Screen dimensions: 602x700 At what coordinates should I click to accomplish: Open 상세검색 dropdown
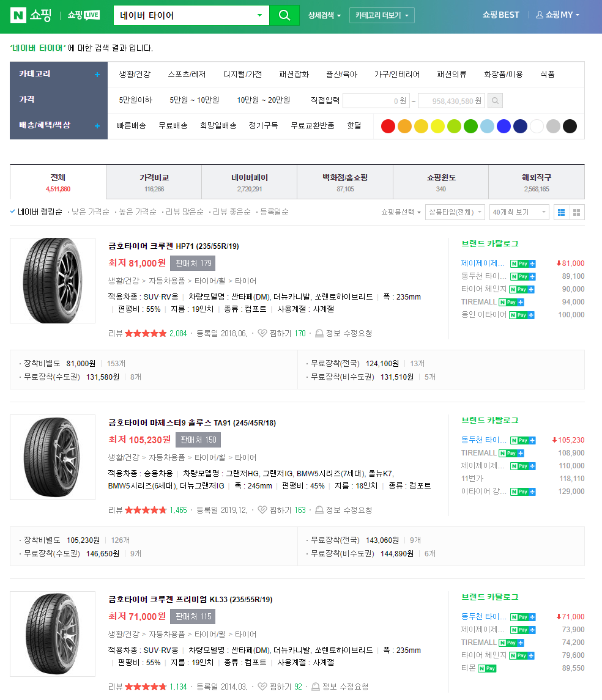(x=325, y=16)
